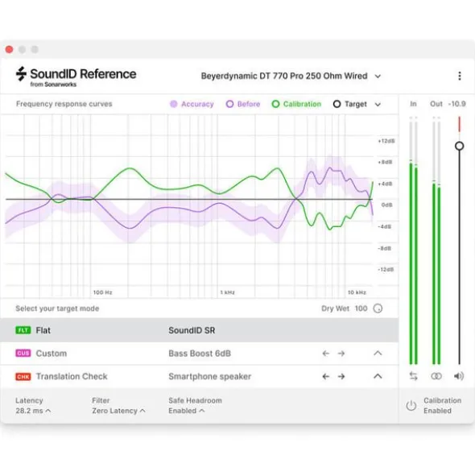
Task: Open the three-dot options menu
Action: click(x=460, y=76)
